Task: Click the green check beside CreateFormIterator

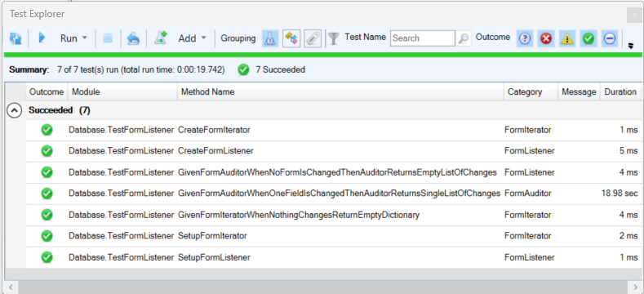Action: [47, 130]
